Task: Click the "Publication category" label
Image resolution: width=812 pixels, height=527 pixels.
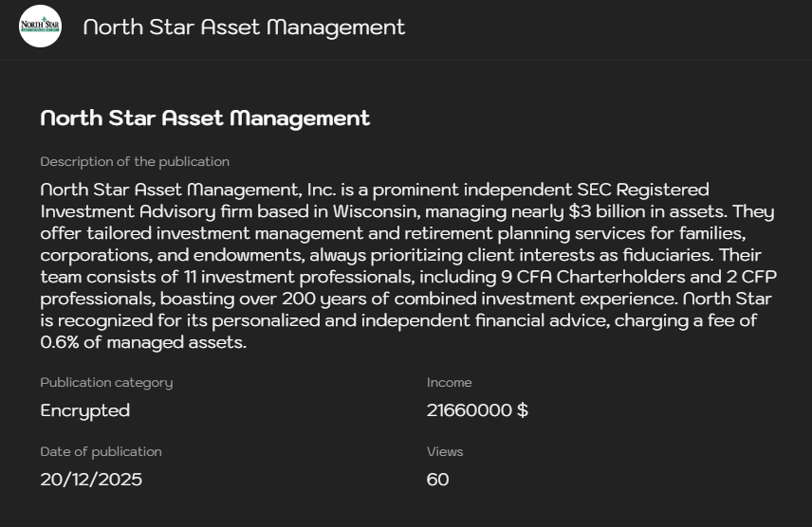Action: tap(106, 383)
